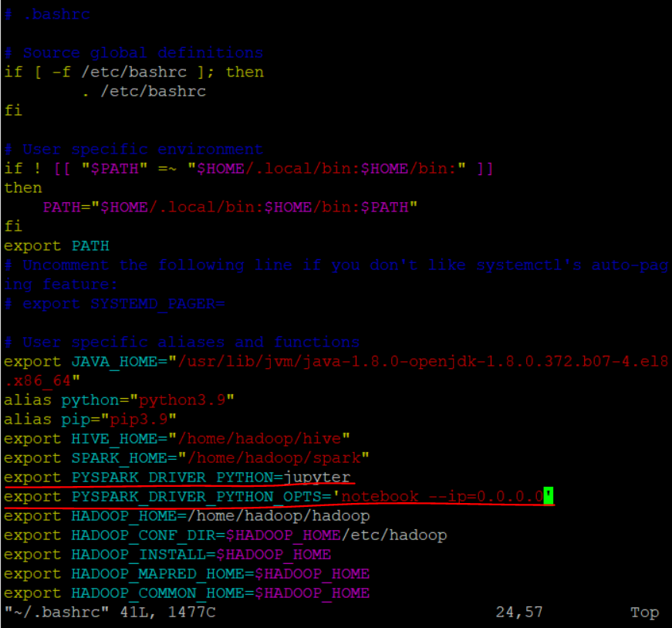Click the '# .bashrc' comment line

click(x=47, y=15)
